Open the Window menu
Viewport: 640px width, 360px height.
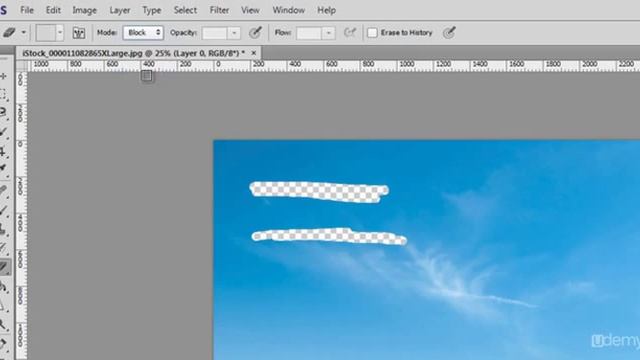(x=289, y=10)
